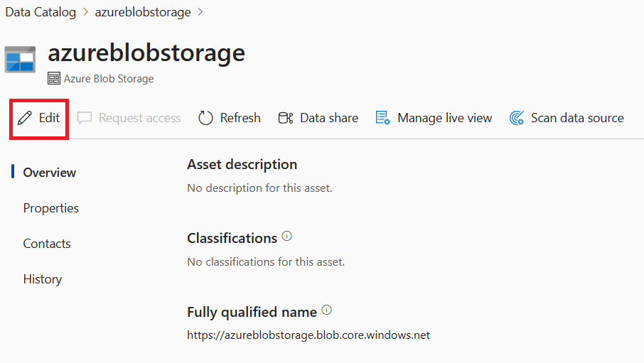Show the Fully qualified name info icon

[327, 310]
